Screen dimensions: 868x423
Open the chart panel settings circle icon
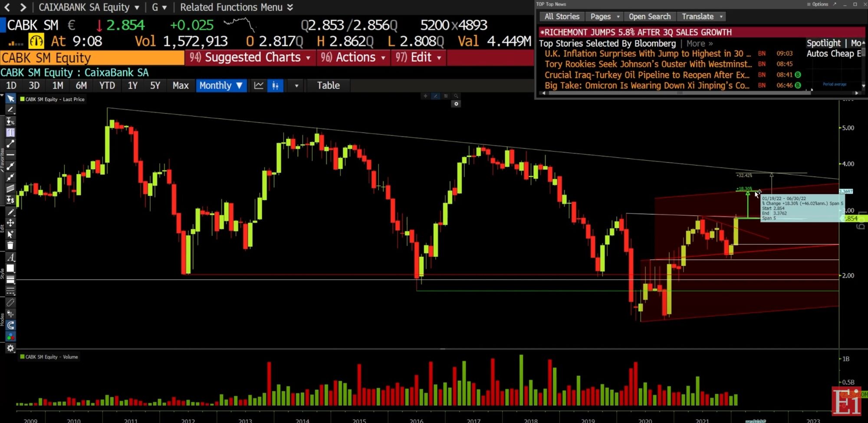pos(456,104)
